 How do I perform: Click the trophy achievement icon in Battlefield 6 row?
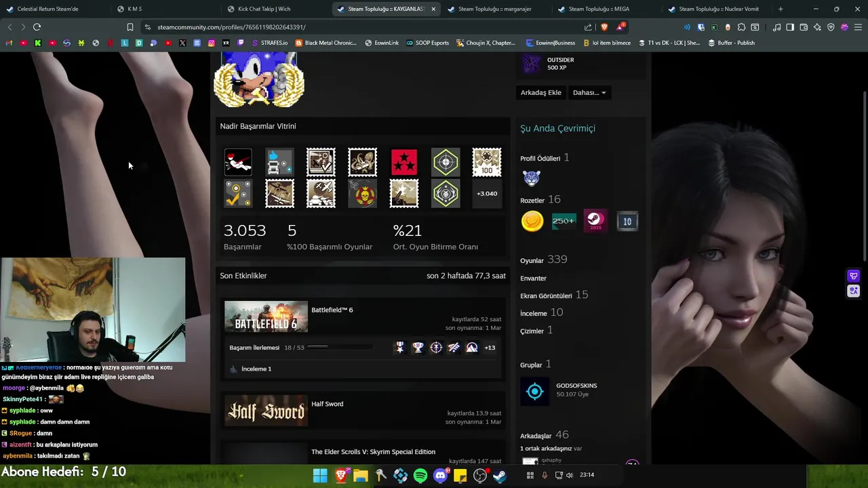click(418, 348)
